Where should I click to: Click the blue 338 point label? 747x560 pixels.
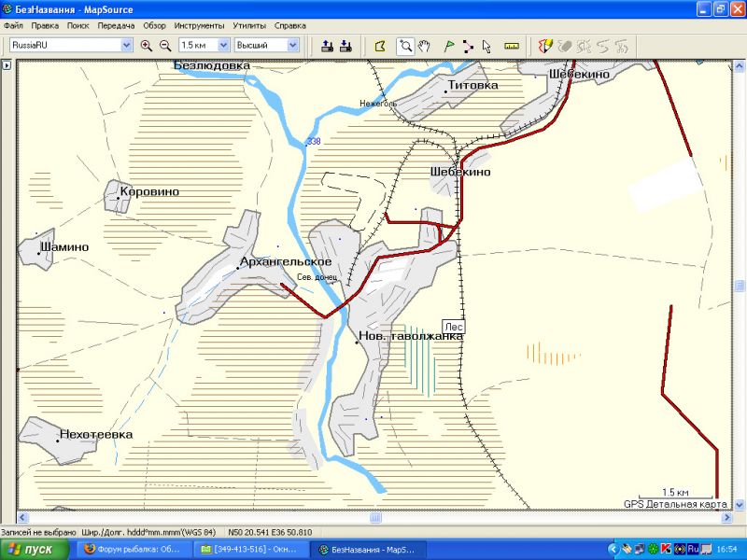[314, 142]
